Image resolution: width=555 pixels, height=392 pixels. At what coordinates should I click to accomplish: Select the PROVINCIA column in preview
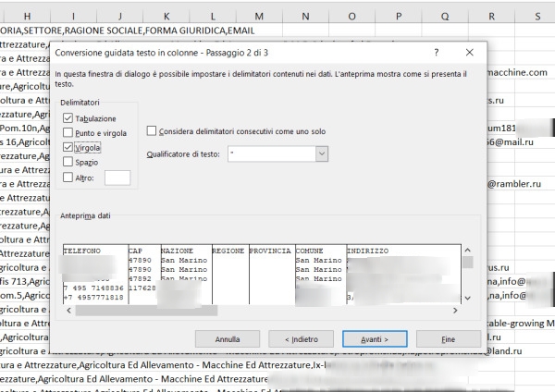(x=272, y=275)
